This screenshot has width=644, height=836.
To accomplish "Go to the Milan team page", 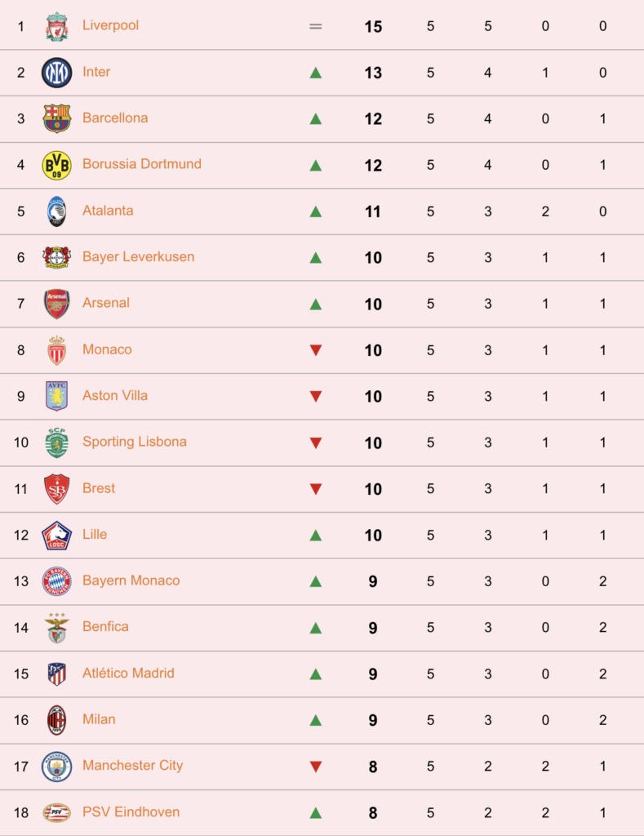I will (99, 719).
